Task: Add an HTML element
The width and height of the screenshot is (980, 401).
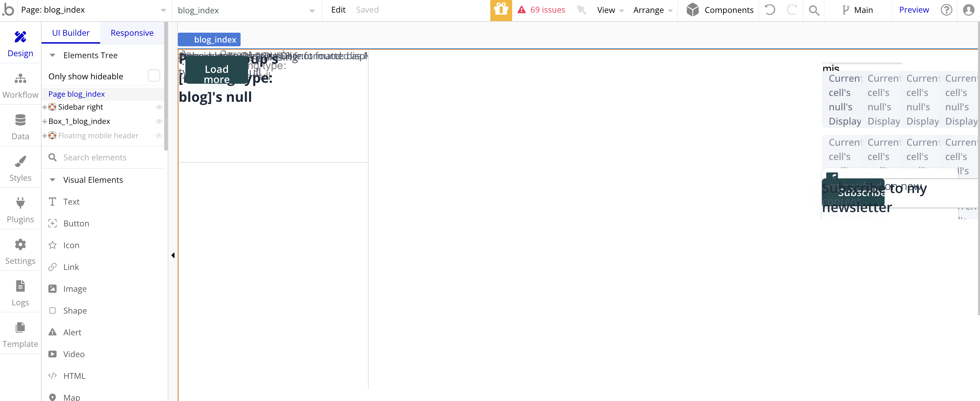Action: pos(74,376)
